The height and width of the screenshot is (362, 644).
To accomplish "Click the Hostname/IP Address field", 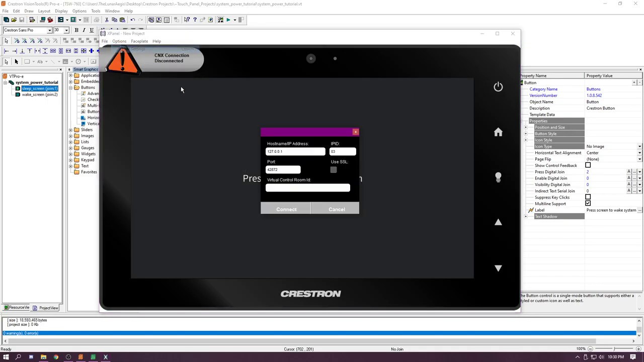I will pyautogui.click(x=295, y=151).
